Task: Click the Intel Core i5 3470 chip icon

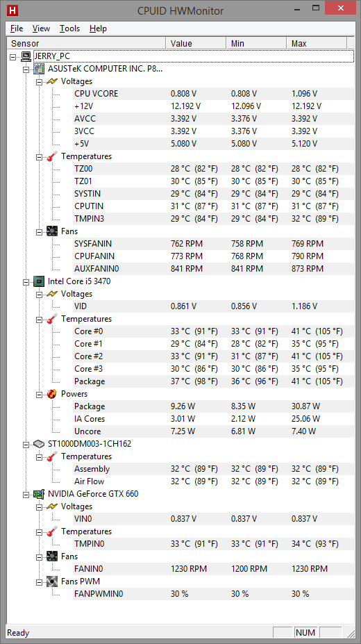Action: [x=40, y=281]
